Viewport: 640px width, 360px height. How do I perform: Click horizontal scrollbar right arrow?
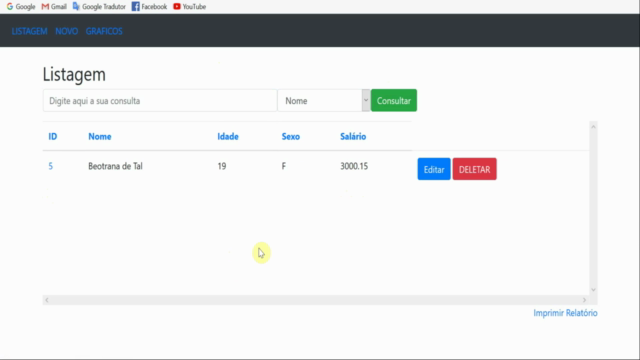[x=584, y=300]
